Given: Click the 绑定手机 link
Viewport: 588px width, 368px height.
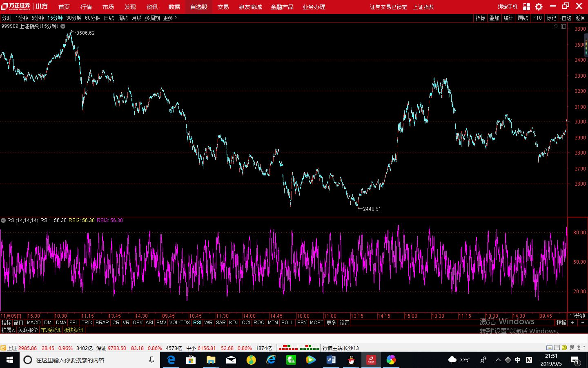Looking at the screenshot, I should 508,7.
